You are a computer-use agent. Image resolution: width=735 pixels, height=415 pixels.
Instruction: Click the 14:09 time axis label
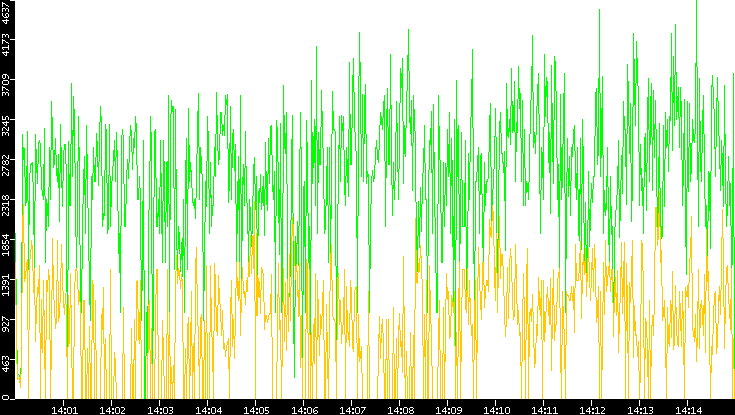(x=448, y=410)
